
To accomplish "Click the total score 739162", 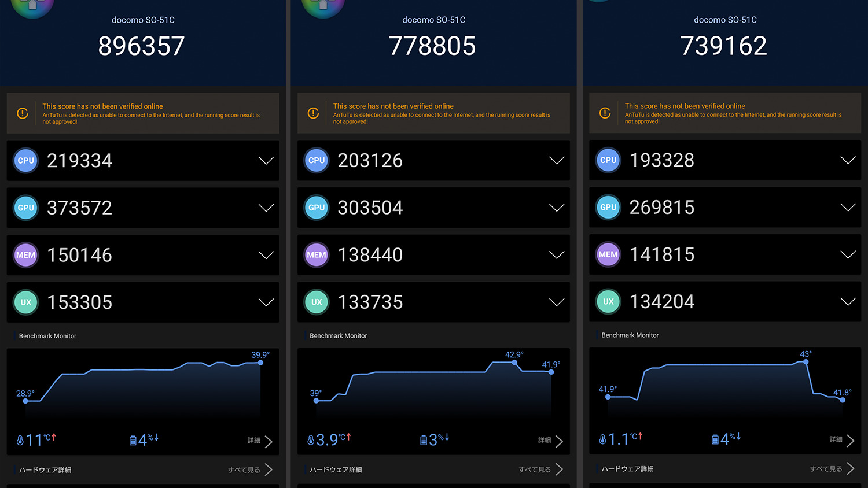I will 723,46.
